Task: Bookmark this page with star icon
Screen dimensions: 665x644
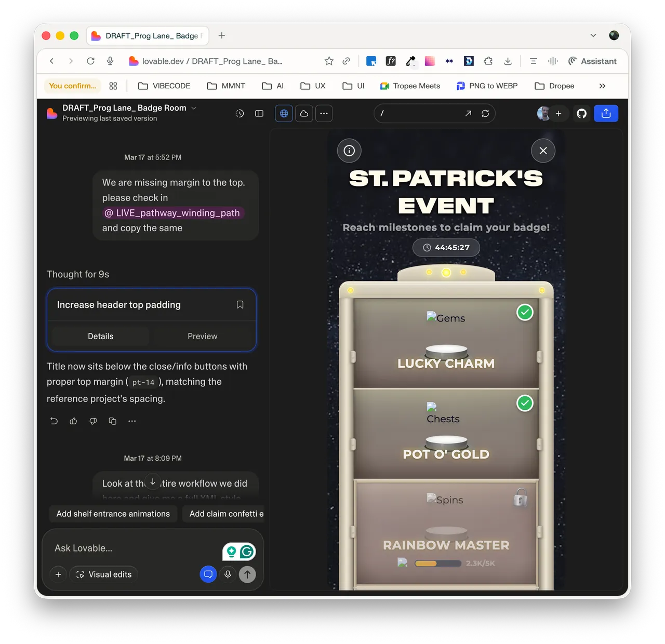Action: coord(329,61)
